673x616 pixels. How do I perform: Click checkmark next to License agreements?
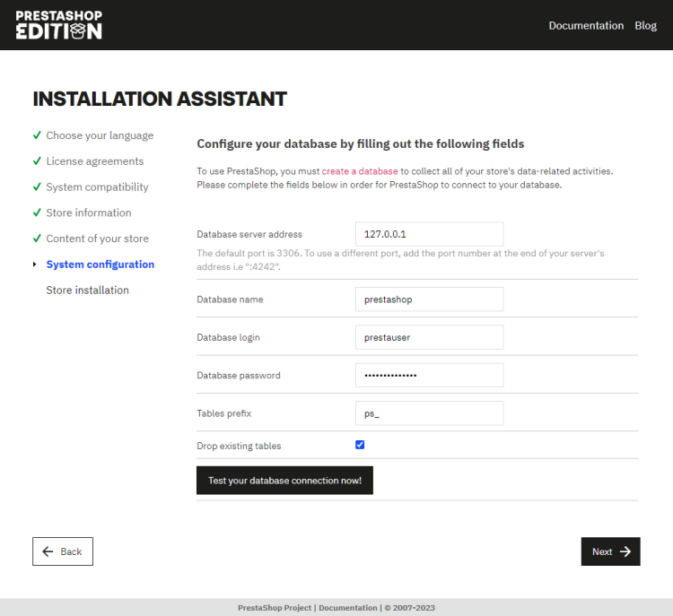[x=38, y=161]
